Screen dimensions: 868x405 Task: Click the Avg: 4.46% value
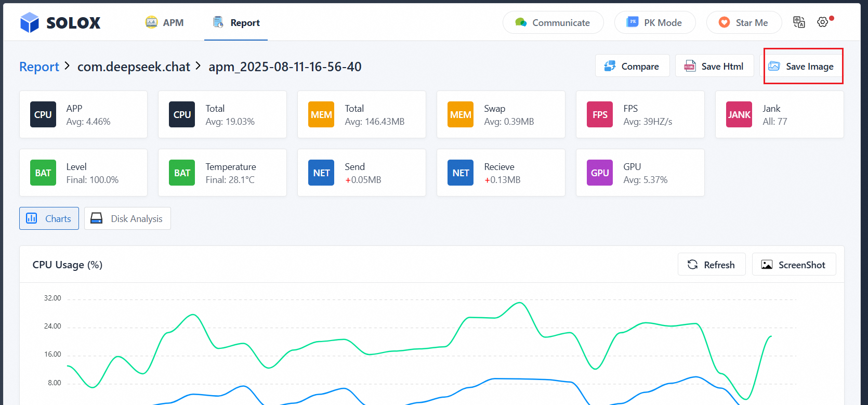(88, 122)
